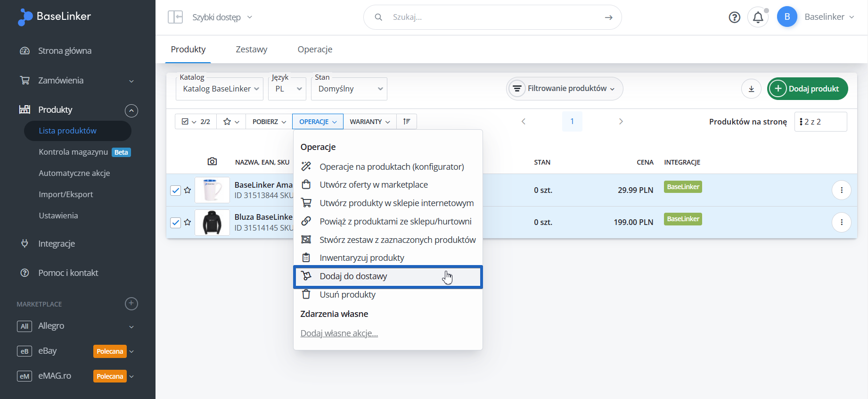
Task: Click the download products icon
Action: pyautogui.click(x=751, y=89)
